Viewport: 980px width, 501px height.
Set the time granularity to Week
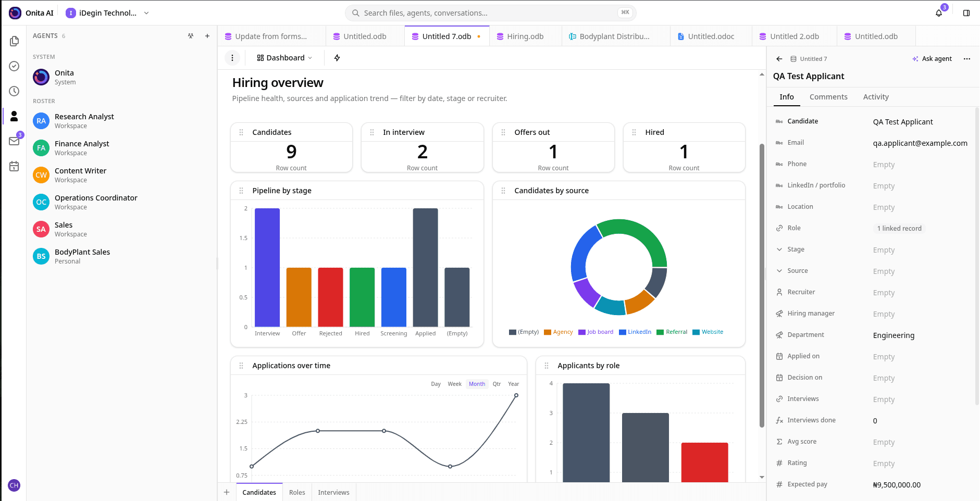[454, 384]
